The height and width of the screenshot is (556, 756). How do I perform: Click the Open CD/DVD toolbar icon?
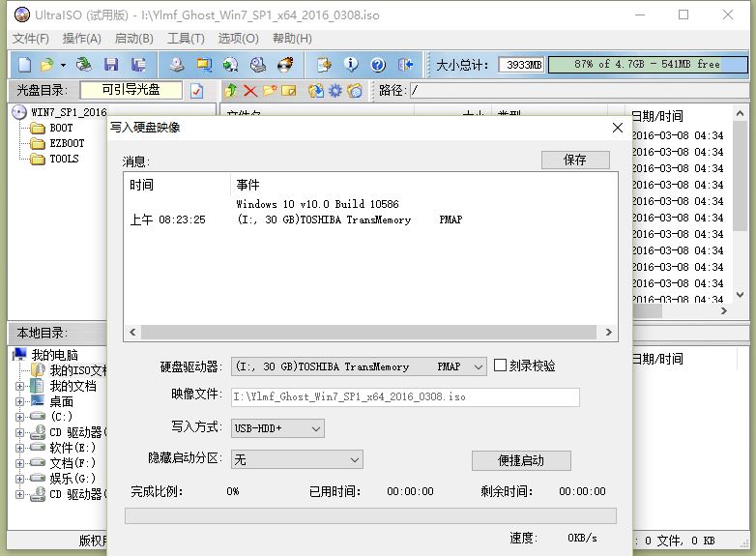tap(84, 65)
